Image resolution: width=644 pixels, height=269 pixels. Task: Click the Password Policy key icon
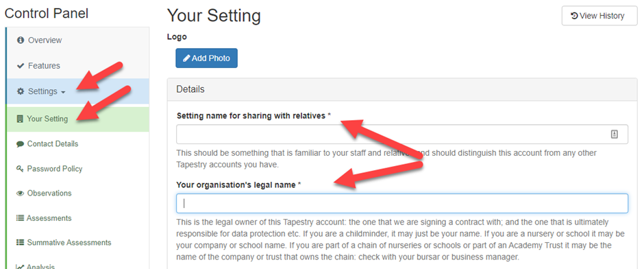pos(20,169)
